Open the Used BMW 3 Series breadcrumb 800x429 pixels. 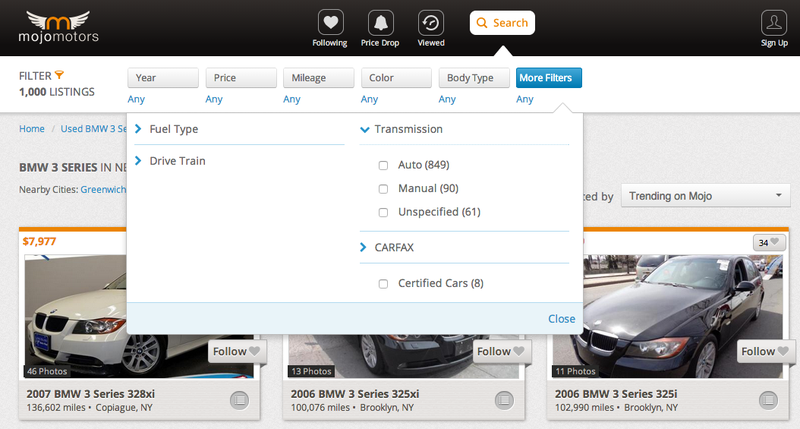click(x=93, y=129)
